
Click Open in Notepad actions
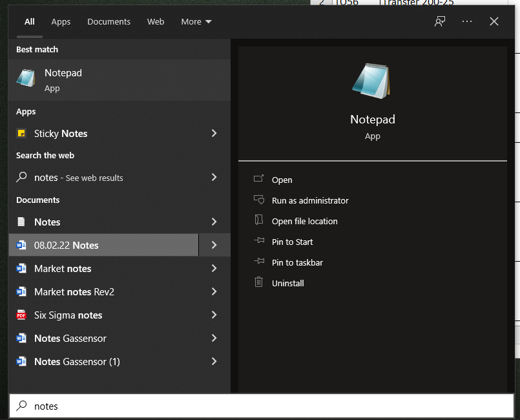click(x=282, y=180)
